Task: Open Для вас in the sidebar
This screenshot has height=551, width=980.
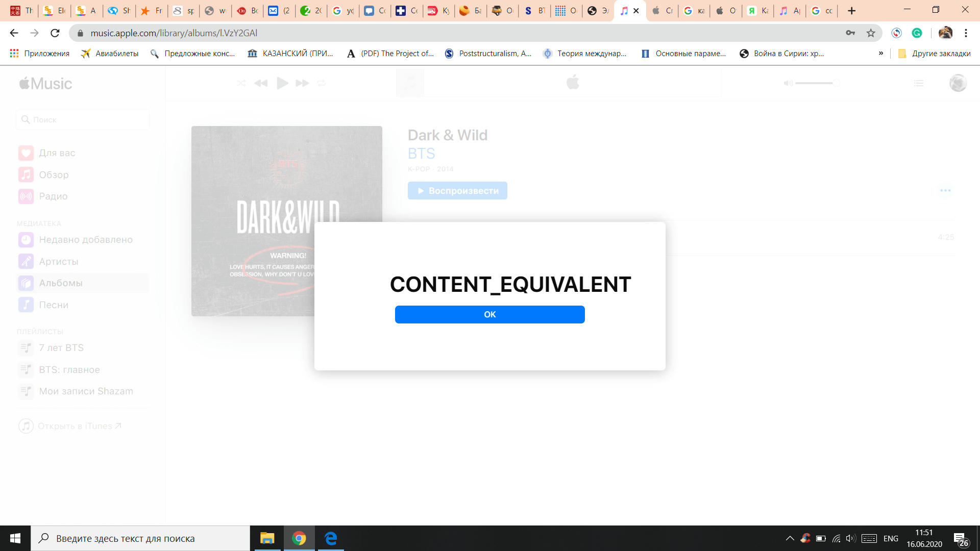Action: point(83,153)
